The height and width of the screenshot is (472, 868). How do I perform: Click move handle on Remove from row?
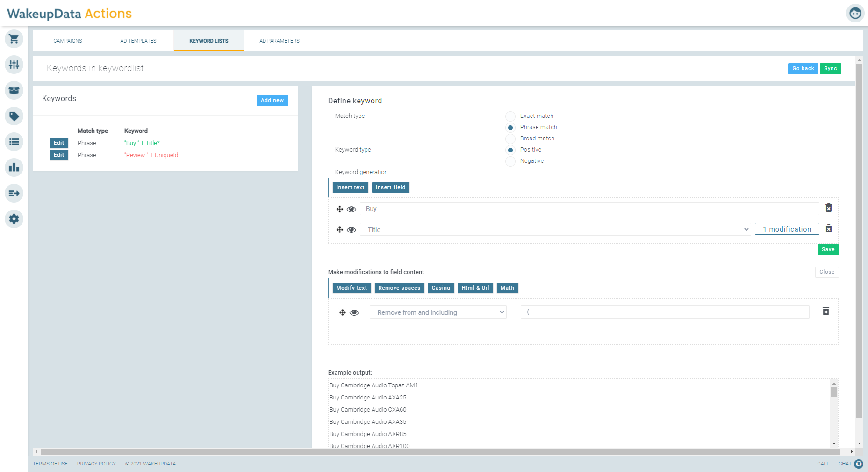343,312
